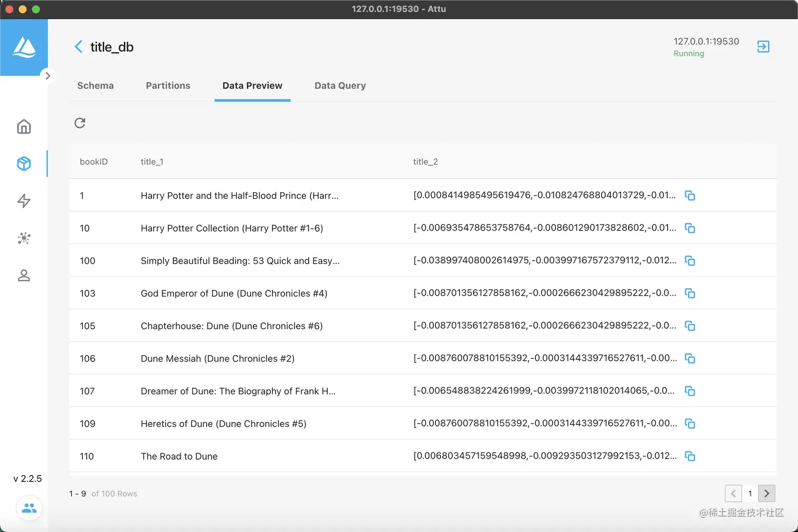
Task: Select Simply Beautiful Beading title cell
Action: [x=240, y=261]
